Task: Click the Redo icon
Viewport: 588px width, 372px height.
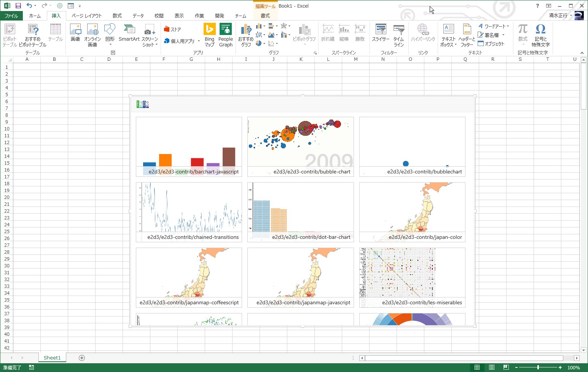Action: [44, 6]
